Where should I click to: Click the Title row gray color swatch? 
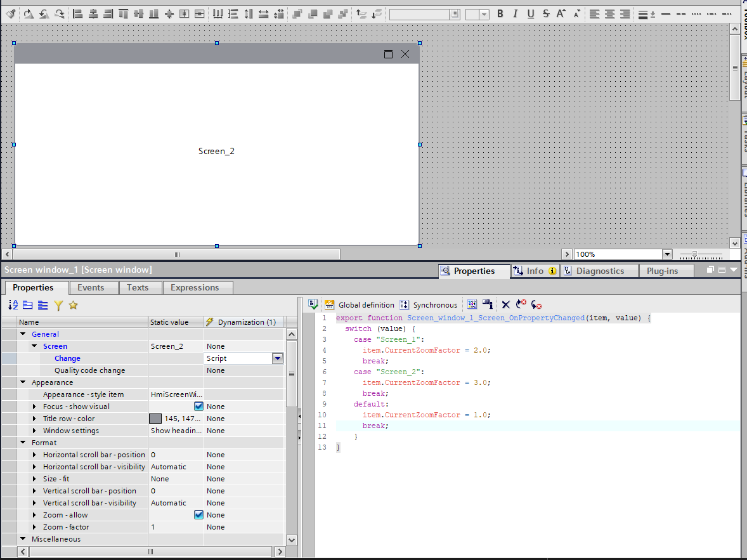pos(155,419)
